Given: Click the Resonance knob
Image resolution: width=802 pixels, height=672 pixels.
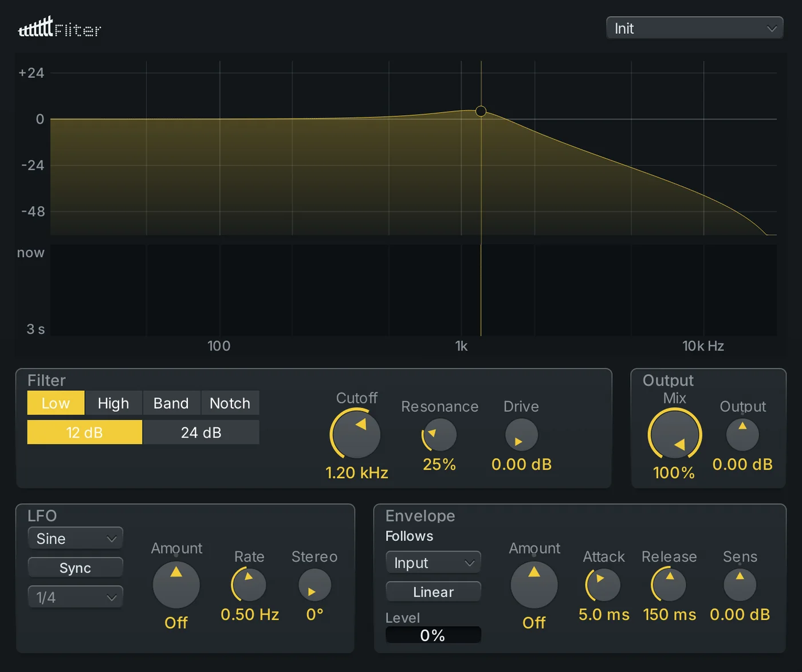Looking at the screenshot, I should [x=439, y=435].
